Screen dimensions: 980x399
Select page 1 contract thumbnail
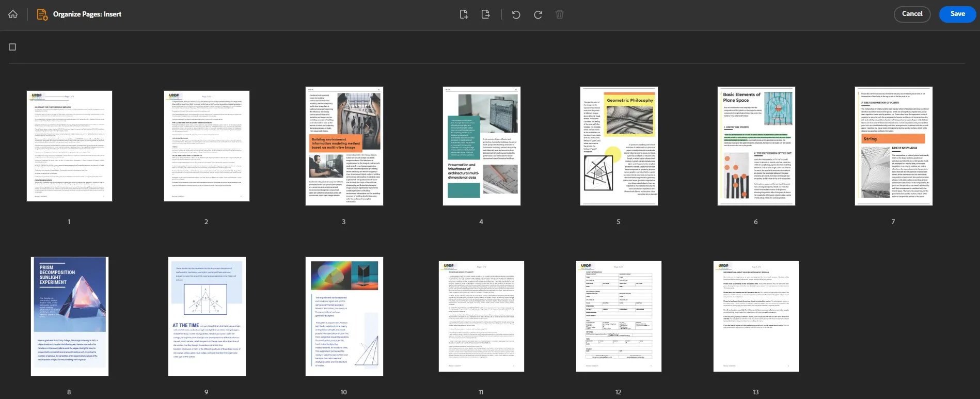coord(69,146)
